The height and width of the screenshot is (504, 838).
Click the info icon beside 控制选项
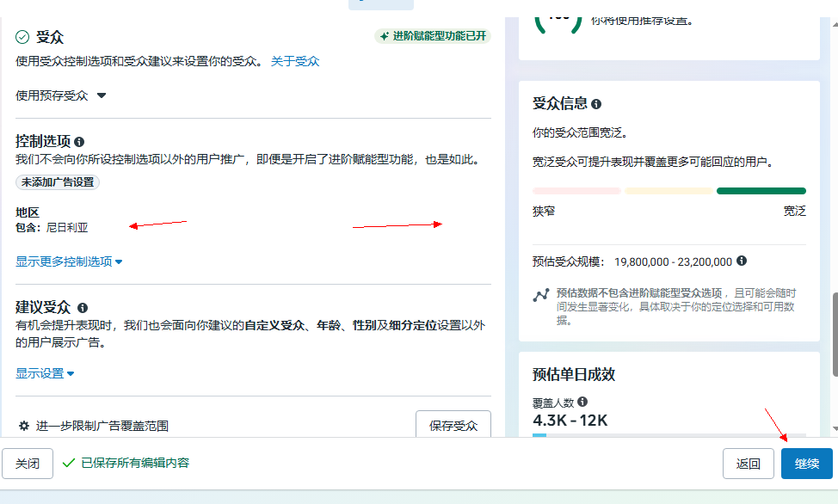tap(79, 141)
